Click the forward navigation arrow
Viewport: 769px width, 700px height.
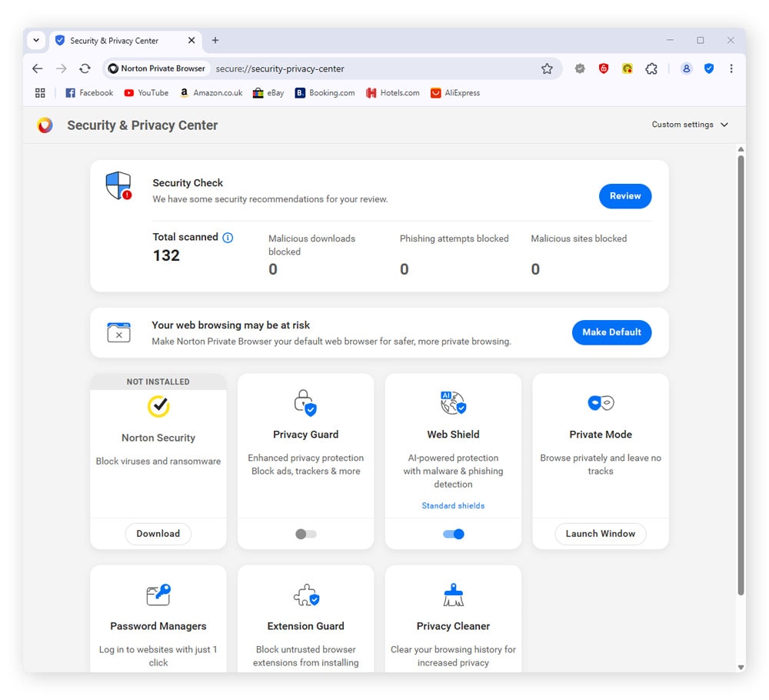click(62, 68)
